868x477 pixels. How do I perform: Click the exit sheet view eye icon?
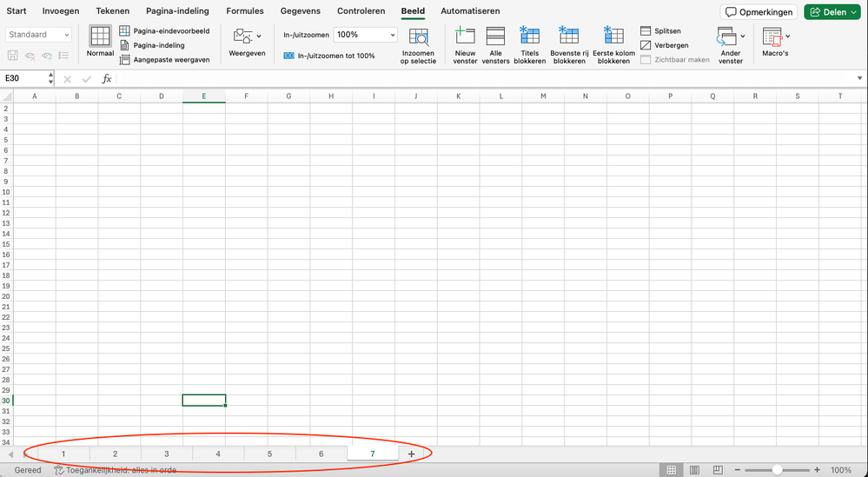[30, 56]
